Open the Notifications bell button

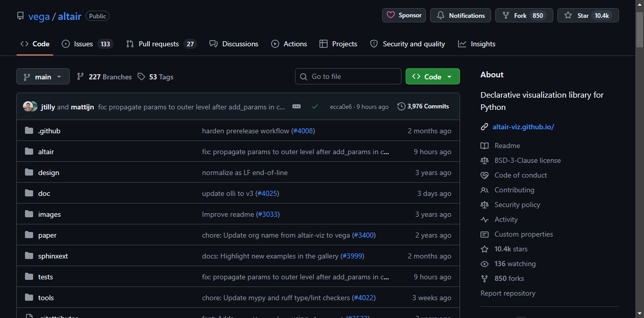pos(461,15)
